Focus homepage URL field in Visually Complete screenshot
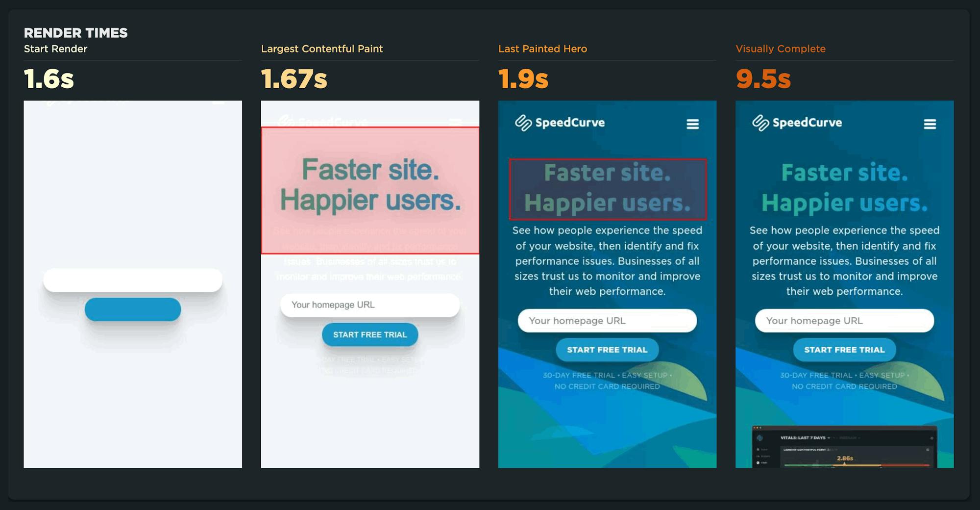Viewport: 980px width, 510px height. (x=844, y=321)
